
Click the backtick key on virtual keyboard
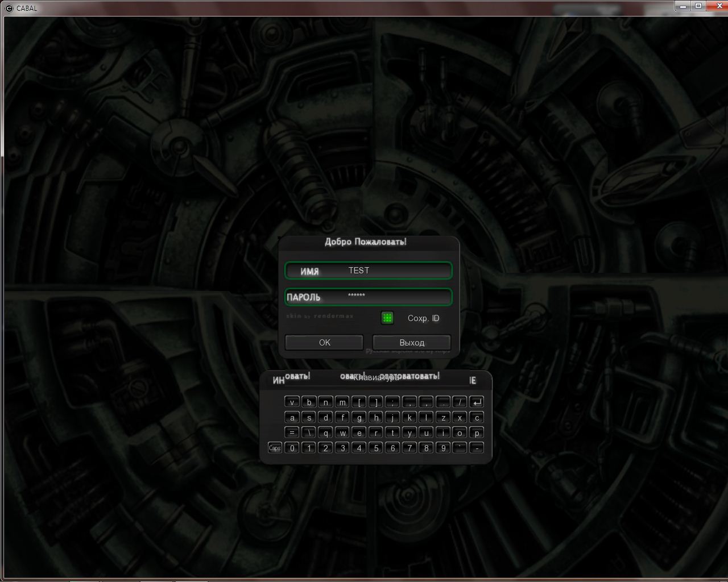coord(460,448)
